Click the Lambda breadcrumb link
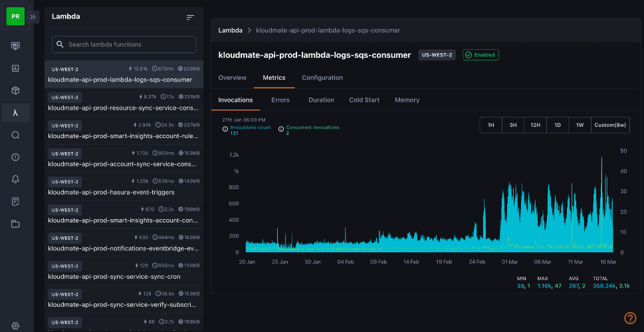 pos(230,31)
